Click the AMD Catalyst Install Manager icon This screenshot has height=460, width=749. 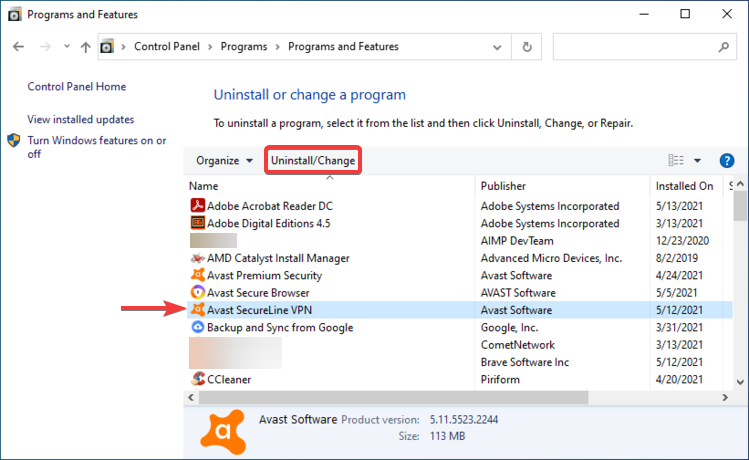pos(197,258)
